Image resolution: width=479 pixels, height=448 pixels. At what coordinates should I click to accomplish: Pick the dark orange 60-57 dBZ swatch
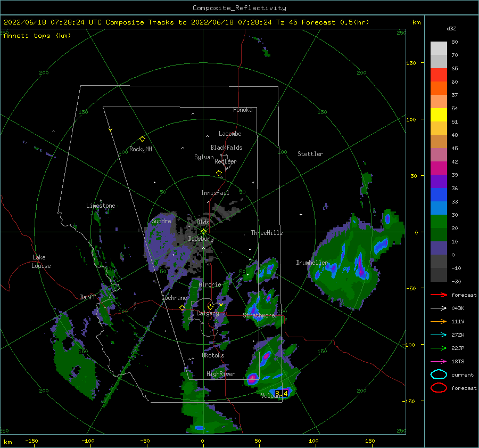point(439,88)
